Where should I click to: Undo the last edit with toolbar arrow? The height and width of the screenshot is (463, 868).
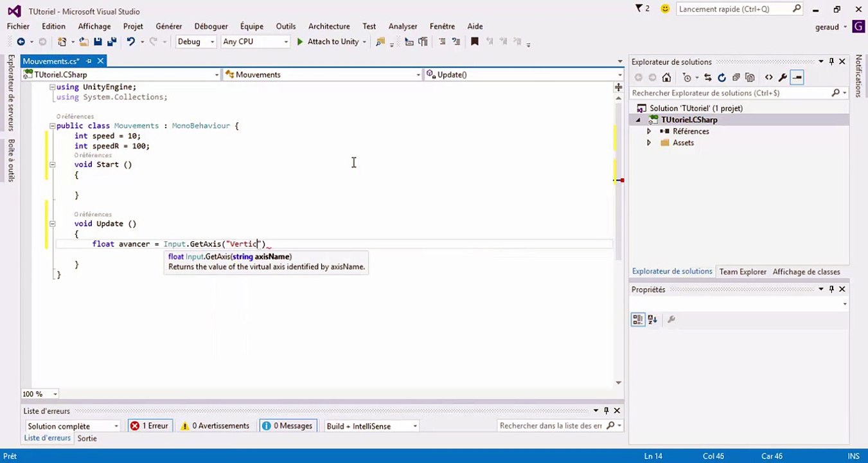[130, 42]
